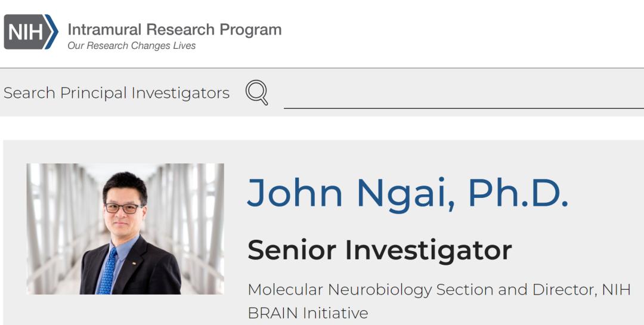Screen dimensions: 644x325
Task: Click the word "Investigators" in search label
Action: click(x=180, y=93)
